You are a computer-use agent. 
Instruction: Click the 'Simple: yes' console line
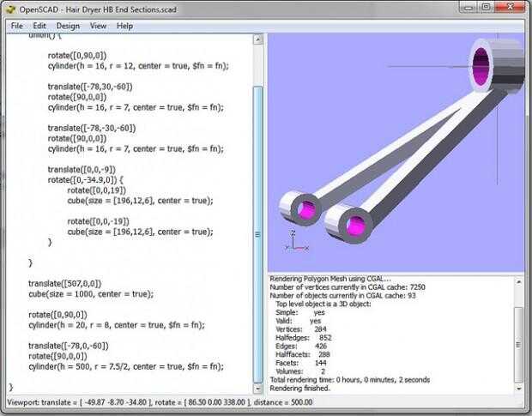(300, 312)
